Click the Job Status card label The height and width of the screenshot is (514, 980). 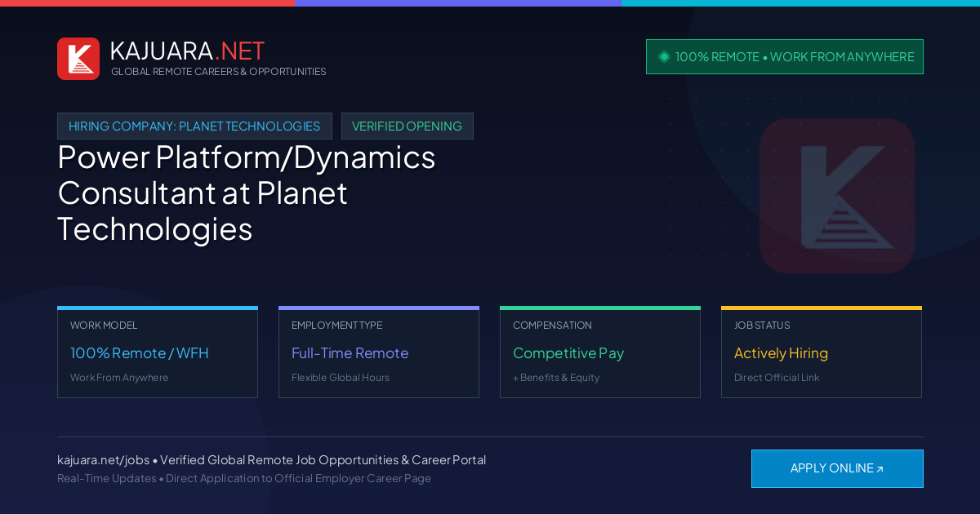(762, 326)
